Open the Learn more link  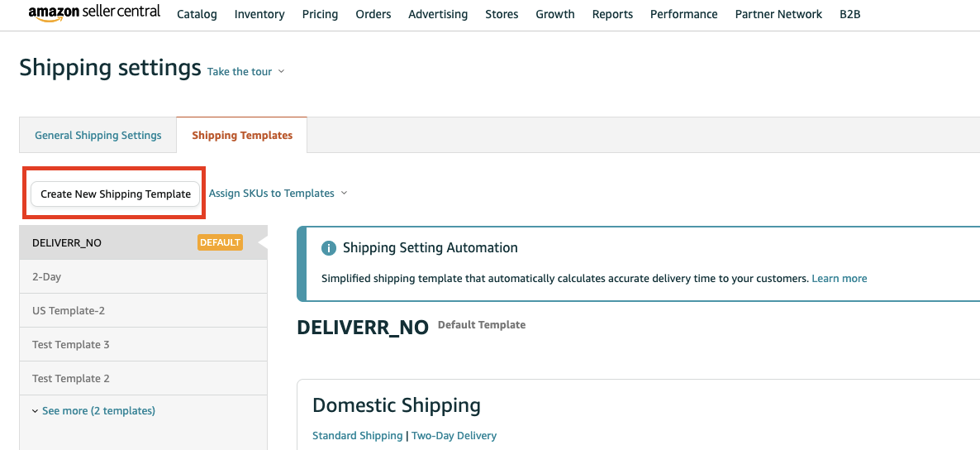coord(840,279)
